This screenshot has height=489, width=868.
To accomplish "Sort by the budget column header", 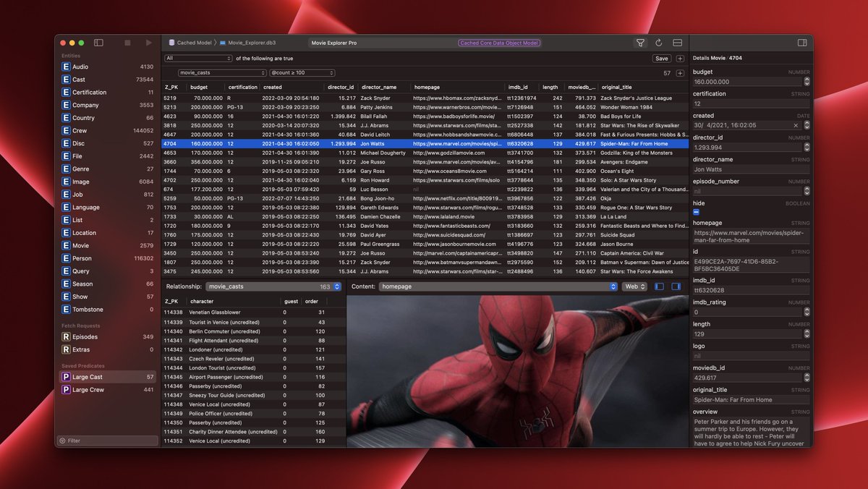I will pos(206,88).
